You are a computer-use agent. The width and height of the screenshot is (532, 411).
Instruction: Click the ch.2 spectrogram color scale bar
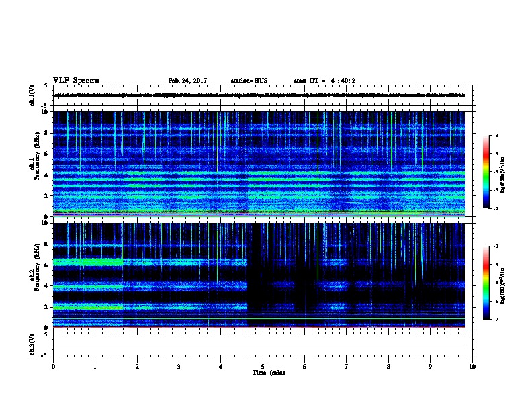[x=486, y=283]
